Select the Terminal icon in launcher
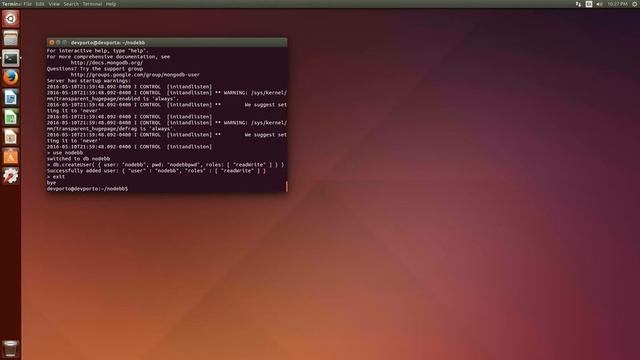The image size is (640, 360). [11, 58]
